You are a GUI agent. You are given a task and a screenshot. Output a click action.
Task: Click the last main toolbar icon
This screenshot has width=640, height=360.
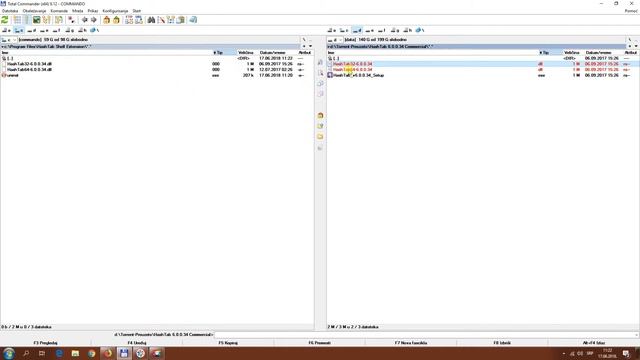(x=193, y=20)
